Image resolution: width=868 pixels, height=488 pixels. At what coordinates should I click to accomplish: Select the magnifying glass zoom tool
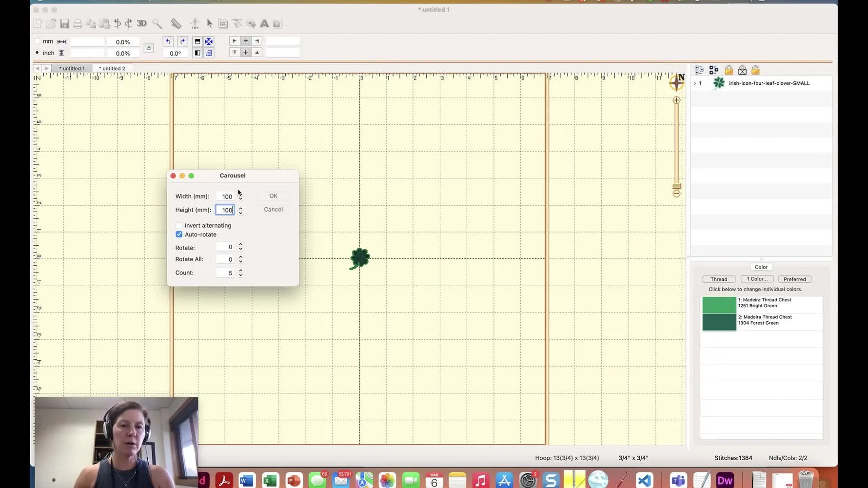pos(157,23)
